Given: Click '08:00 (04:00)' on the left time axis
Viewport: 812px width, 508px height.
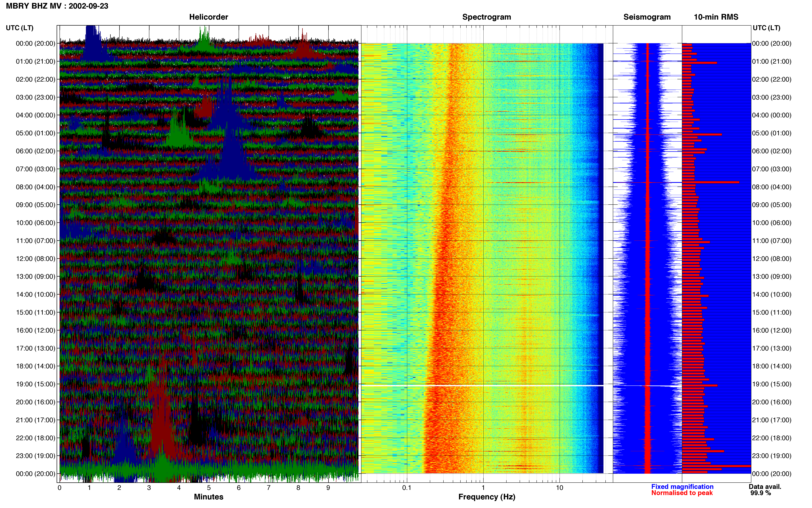Looking at the screenshot, I should point(35,187).
